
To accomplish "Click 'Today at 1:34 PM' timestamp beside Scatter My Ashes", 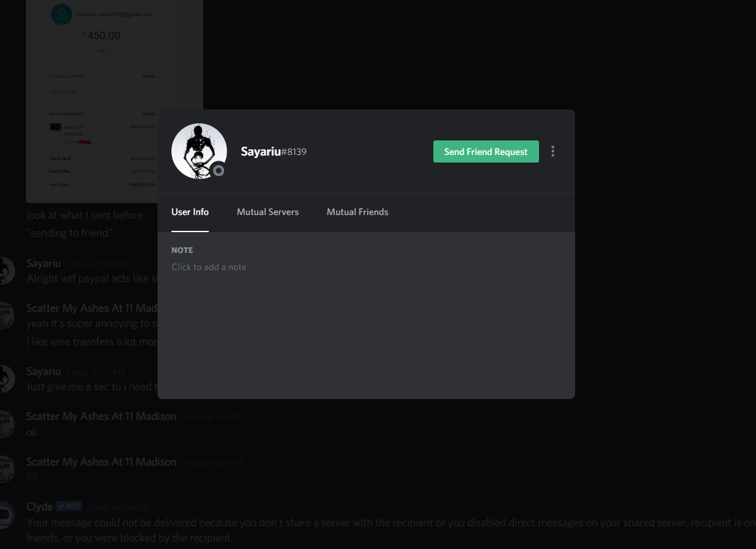I will point(212,463).
